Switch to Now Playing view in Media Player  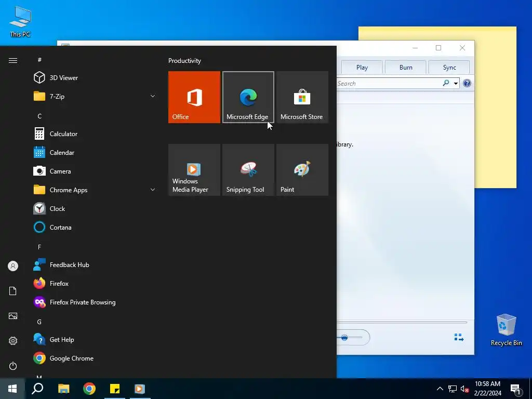tap(459, 337)
